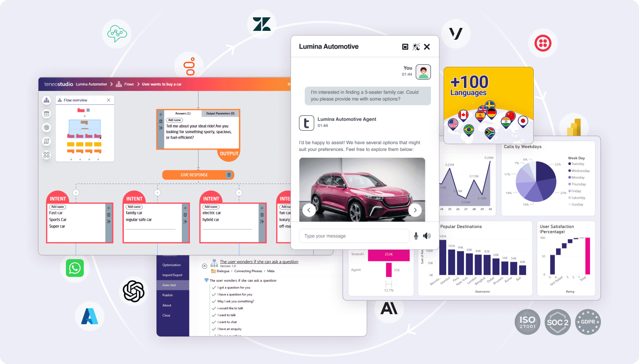Click the trash icon on the Fast car intent
This screenshot has height=364, width=639.
[109, 215]
